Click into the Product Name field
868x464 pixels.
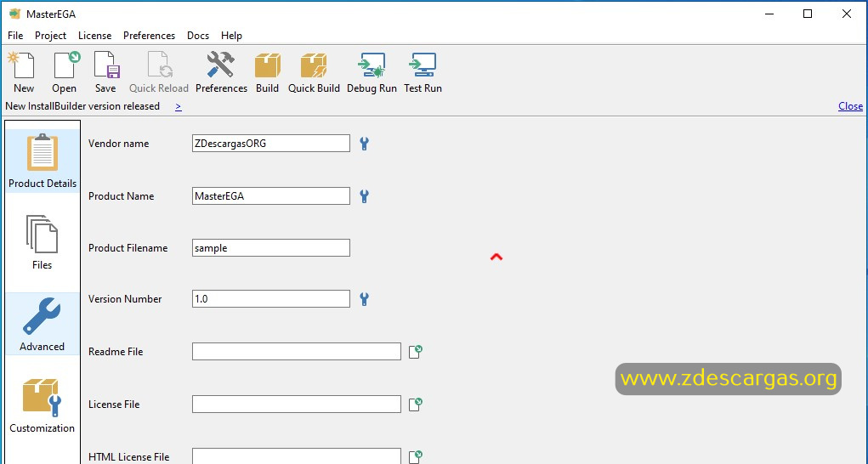tap(270, 195)
